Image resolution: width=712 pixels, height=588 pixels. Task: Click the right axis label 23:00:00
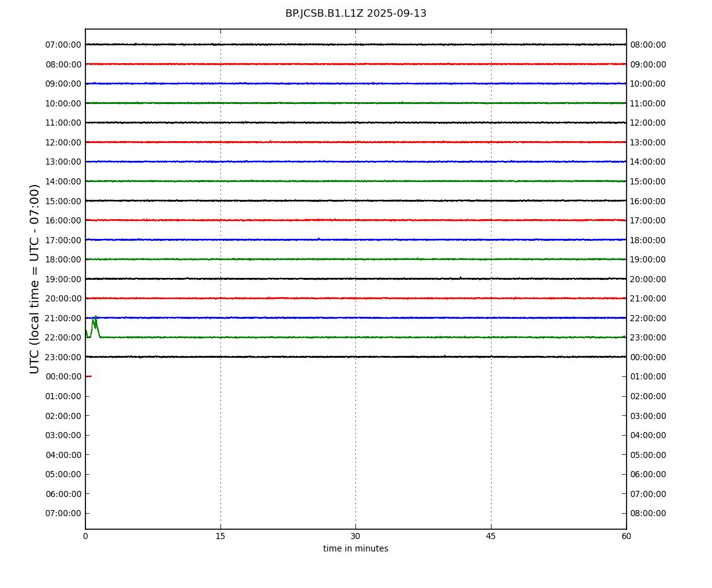click(648, 337)
